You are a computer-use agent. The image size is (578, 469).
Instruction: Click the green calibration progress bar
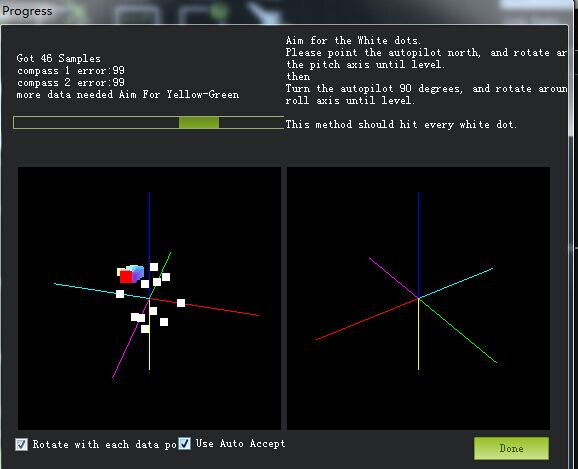click(x=149, y=122)
